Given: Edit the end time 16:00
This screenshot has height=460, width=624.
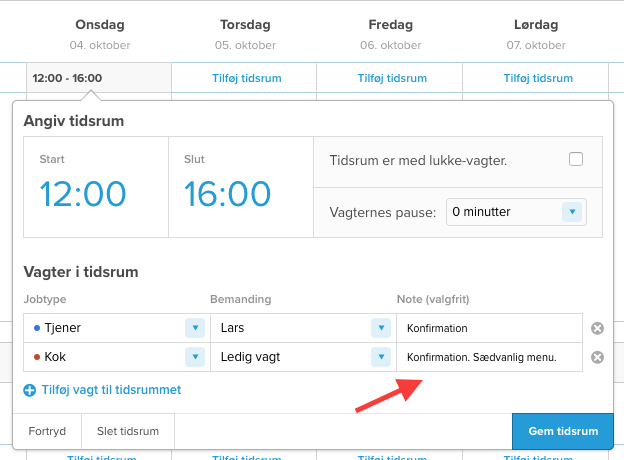Looking at the screenshot, I should coord(227,193).
